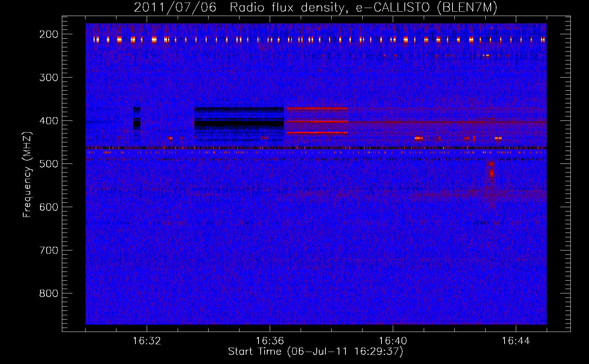Click the 400 frequency tick label

point(49,121)
